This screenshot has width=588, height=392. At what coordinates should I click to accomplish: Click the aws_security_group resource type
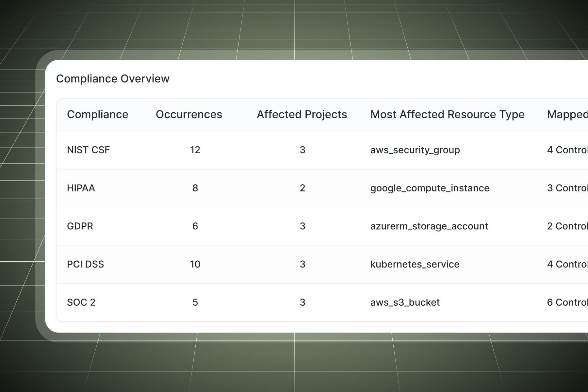(415, 150)
